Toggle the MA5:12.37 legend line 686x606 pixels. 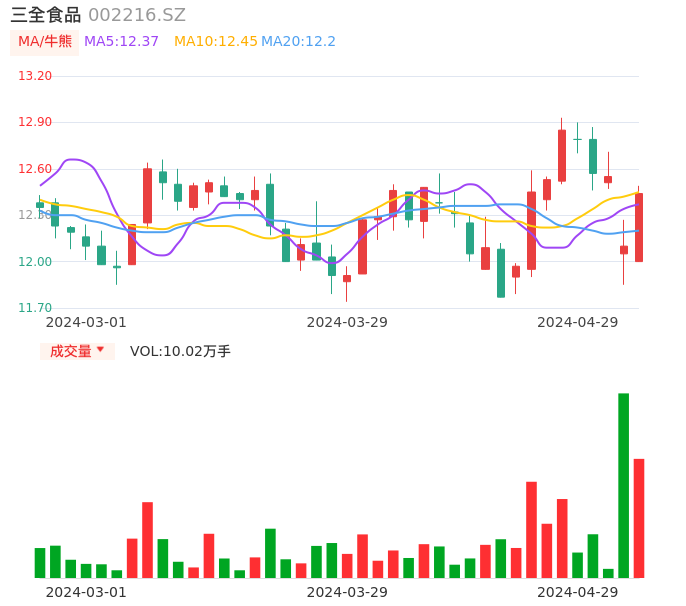121,42
